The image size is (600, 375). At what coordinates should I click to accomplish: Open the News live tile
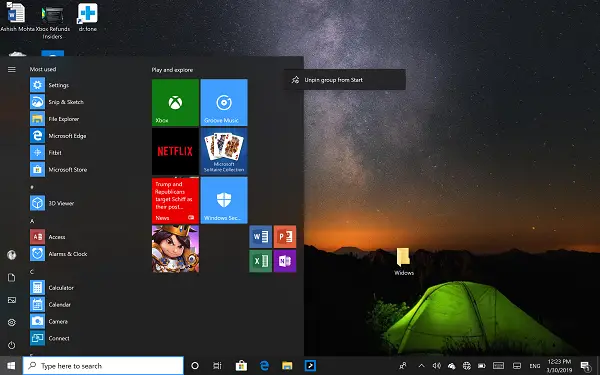[175, 200]
